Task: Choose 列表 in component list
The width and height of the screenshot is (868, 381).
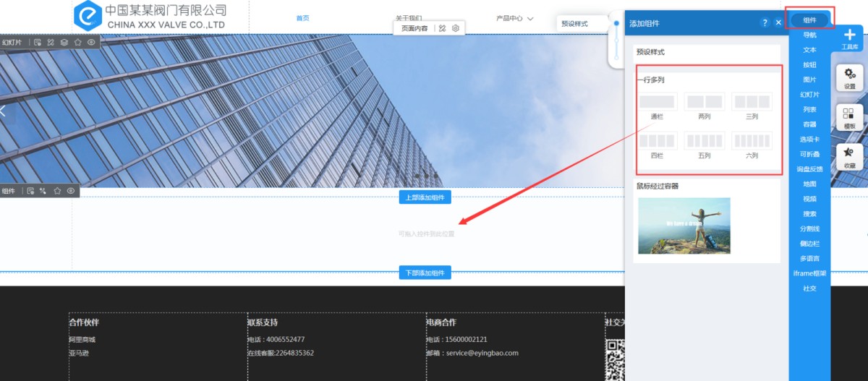Action: 809,109
